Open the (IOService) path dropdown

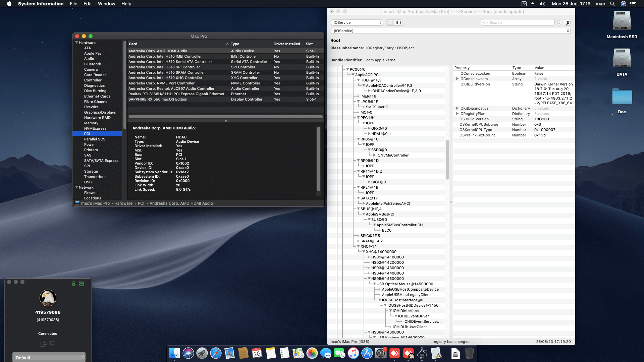(450, 31)
